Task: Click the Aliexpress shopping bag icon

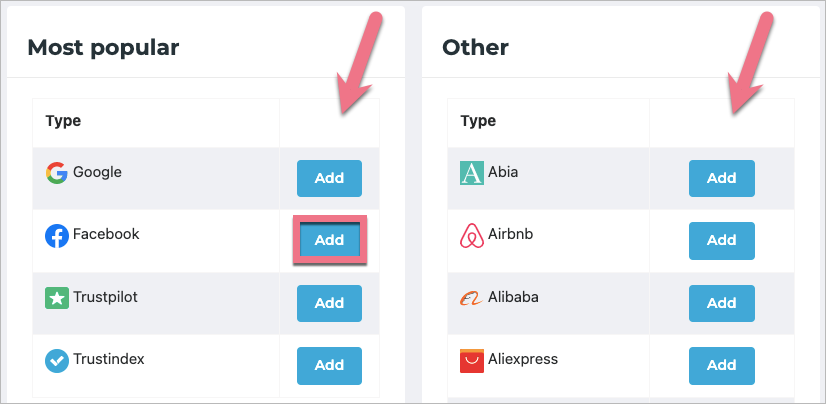Action: click(x=471, y=360)
